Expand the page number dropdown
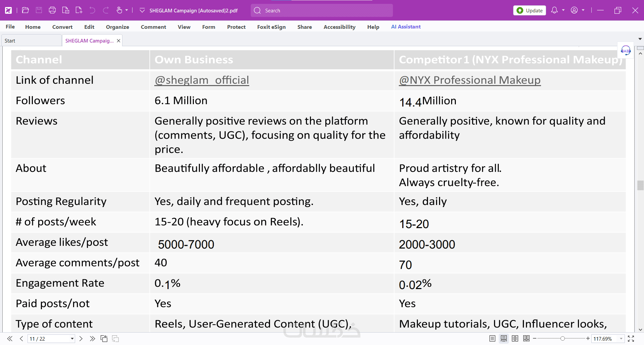Image resolution: width=644 pixels, height=345 pixels. click(72, 339)
